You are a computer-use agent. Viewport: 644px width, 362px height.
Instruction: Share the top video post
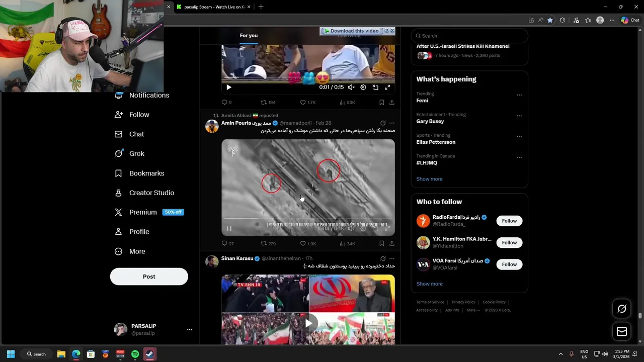point(392,103)
